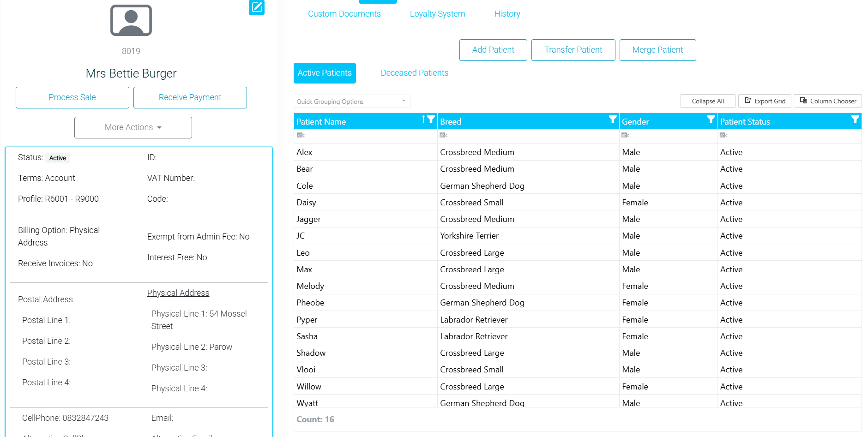Screen dimensions: 868x437
Task: Show the Deceased Patients tab
Action: point(415,73)
